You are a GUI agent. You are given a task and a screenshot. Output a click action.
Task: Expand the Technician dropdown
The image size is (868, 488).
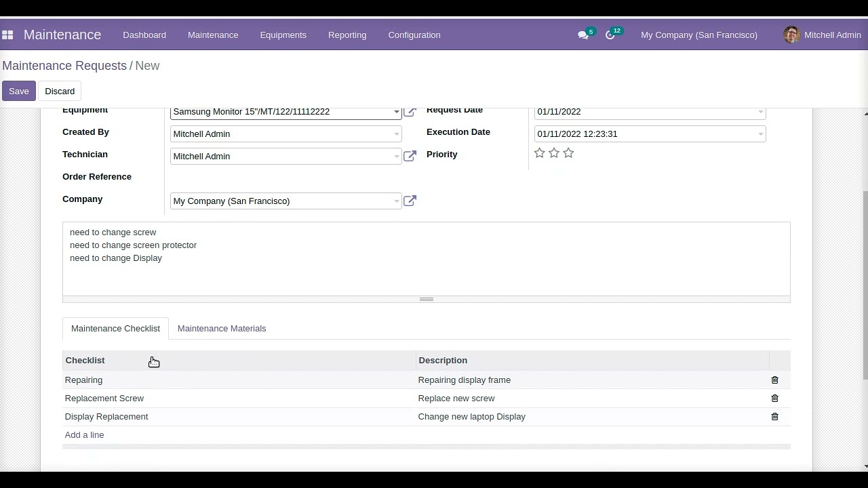[397, 157]
